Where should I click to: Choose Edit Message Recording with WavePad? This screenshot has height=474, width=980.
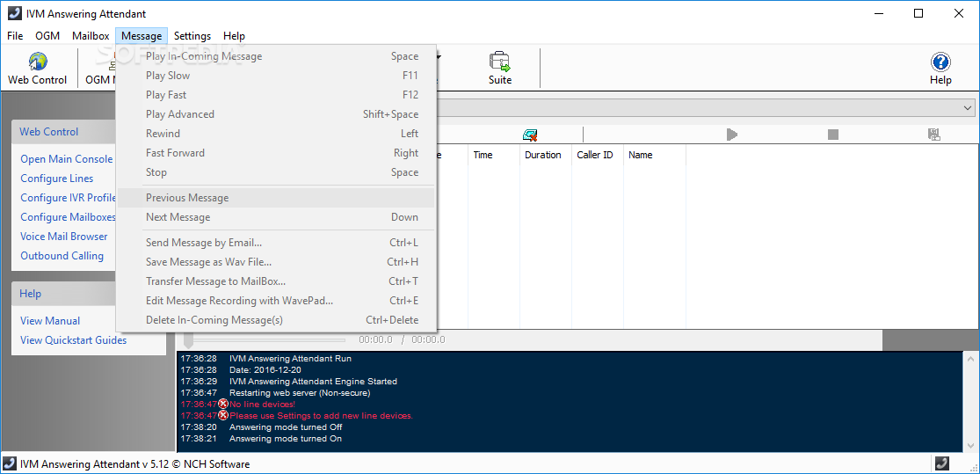[x=276, y=302]
